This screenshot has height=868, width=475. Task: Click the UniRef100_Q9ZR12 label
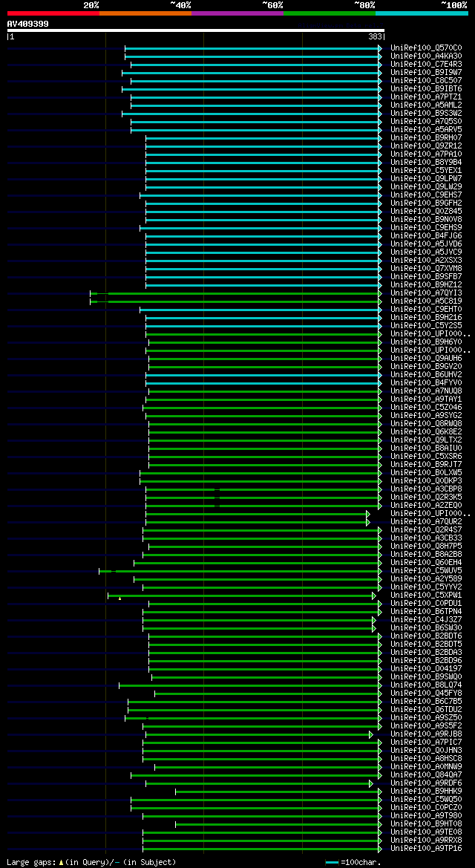[x=426, y=146]
